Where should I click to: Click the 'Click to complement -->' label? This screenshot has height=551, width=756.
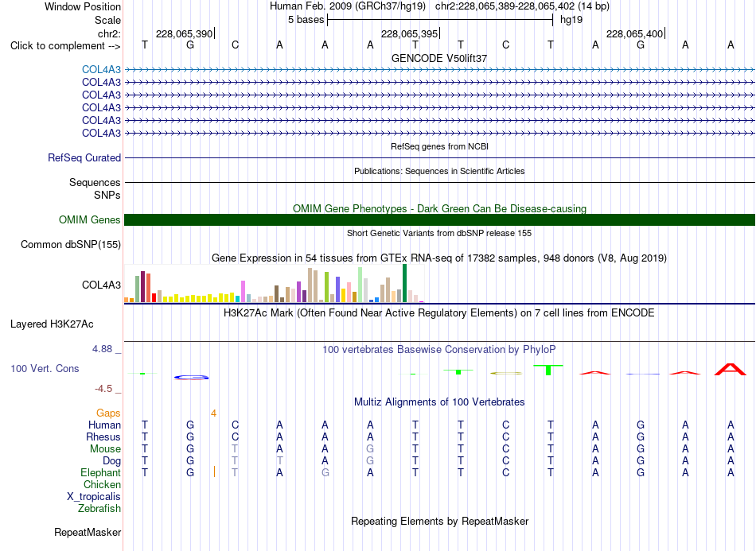65,46
